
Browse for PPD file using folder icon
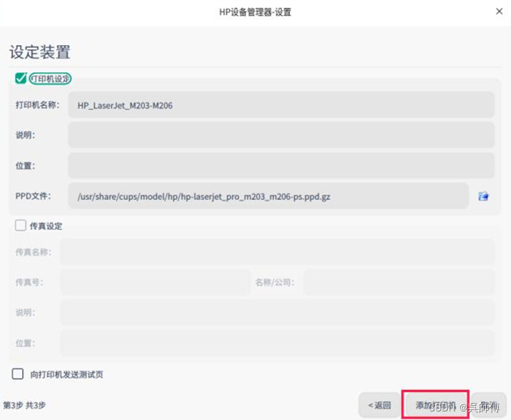(483, 196)
